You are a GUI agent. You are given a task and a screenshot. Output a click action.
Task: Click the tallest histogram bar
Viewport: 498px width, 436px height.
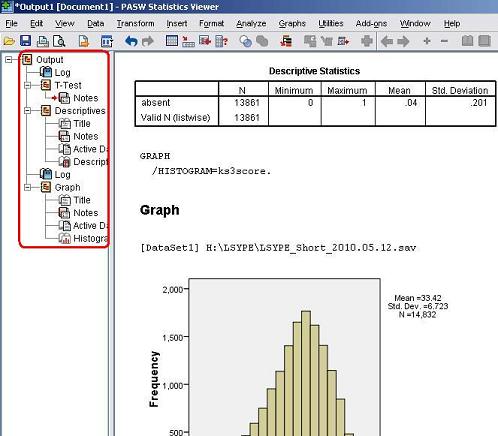coord(306,373)
